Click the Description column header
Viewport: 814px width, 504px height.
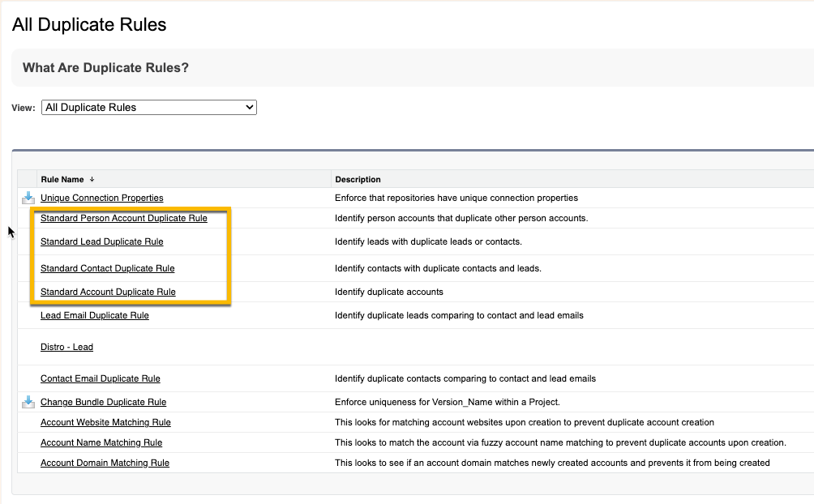358,179
